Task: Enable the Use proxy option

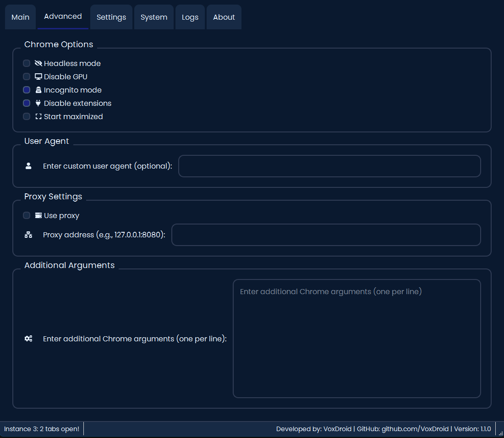Action: [x=26, y=215]
